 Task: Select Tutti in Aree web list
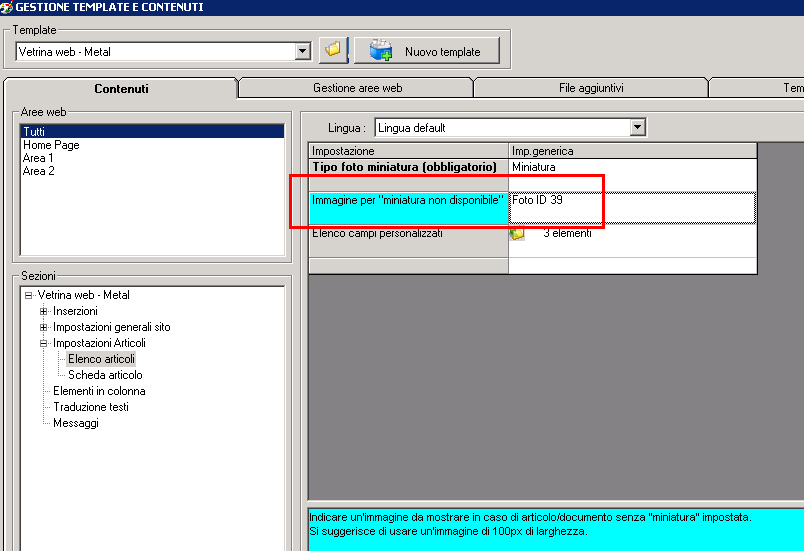click(152, 131)
